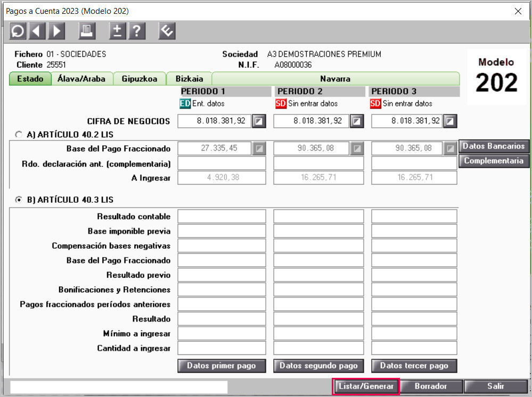This screenshot has width=532, height=397.
Task: Select option A) Artículo 40.2 LIS
Action: pyautogui.click(x=19, y=135)
